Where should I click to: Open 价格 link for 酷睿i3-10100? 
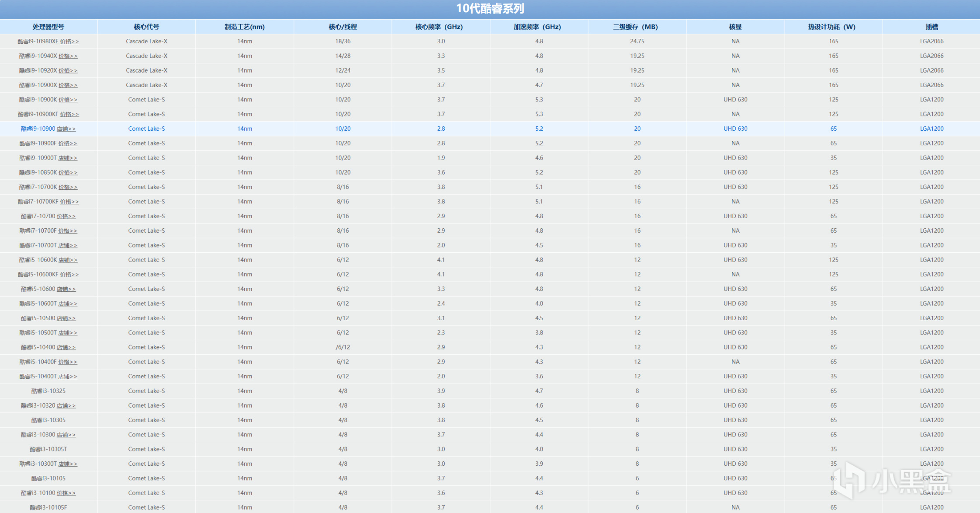click(x=66, y=493)
